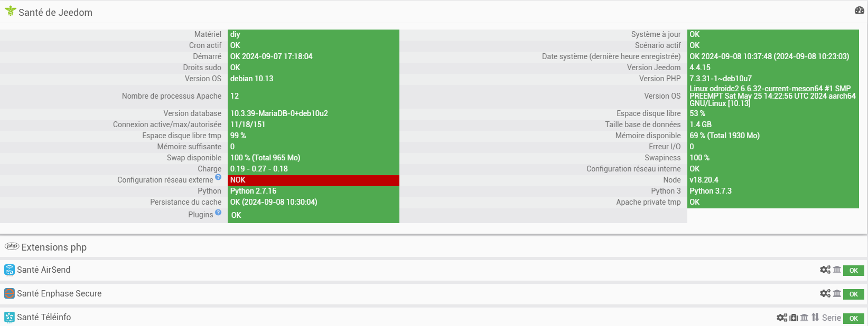Click the cache persistence 'OK (2024-09-08 10:30:04)' value
Viewport: 868px width, 326px height.
274,202
